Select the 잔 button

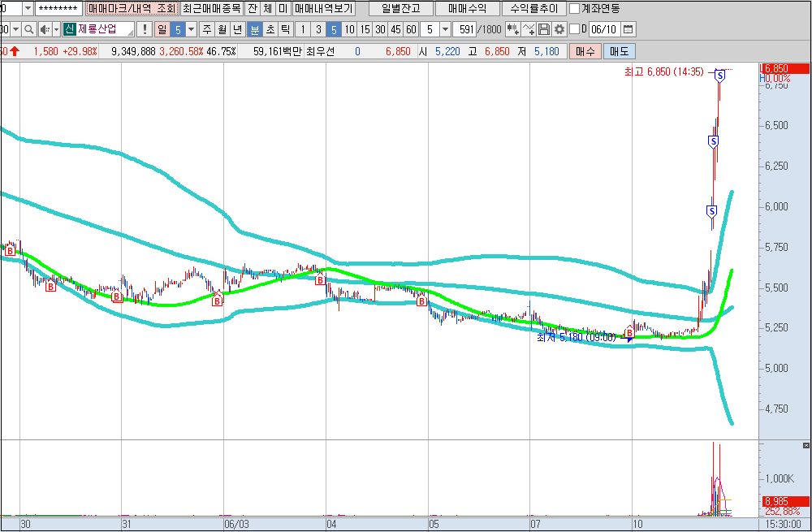tap(253, 9)
